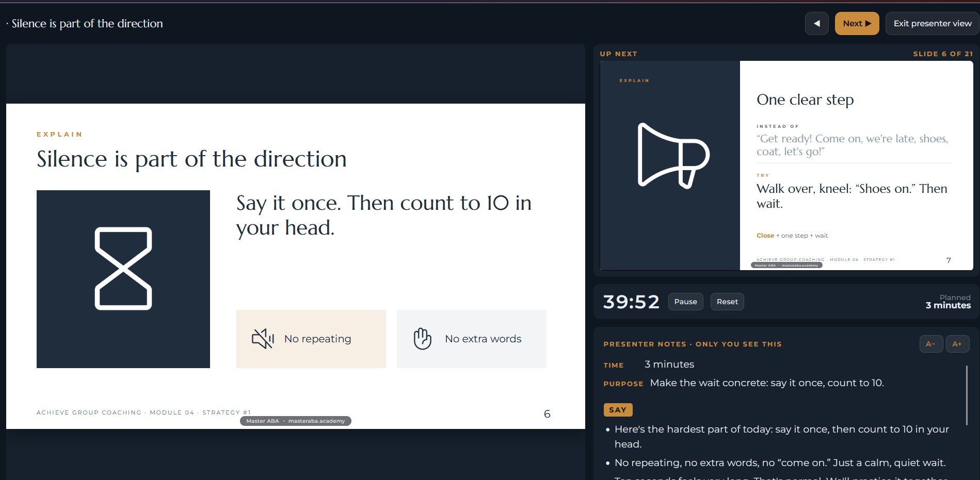Click the 'No repeating' card label

(317, 339)
